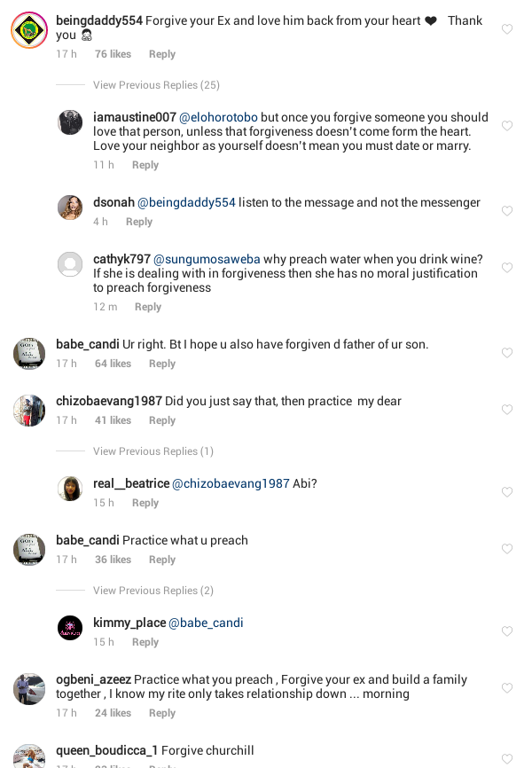Screen dimensions: 532x768
Task: Open the @elohorotobo mention link
Action: point(218,117)
